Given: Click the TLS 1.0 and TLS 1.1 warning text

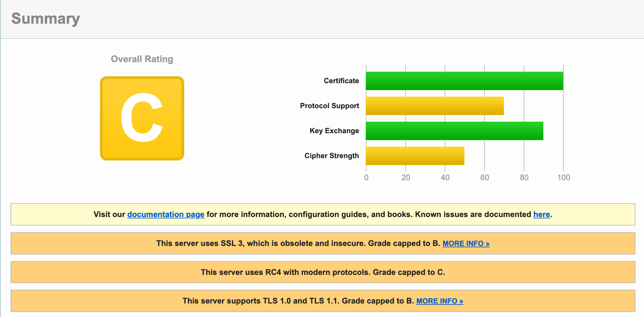Looking at the screenshot, I should coord(298,301).
